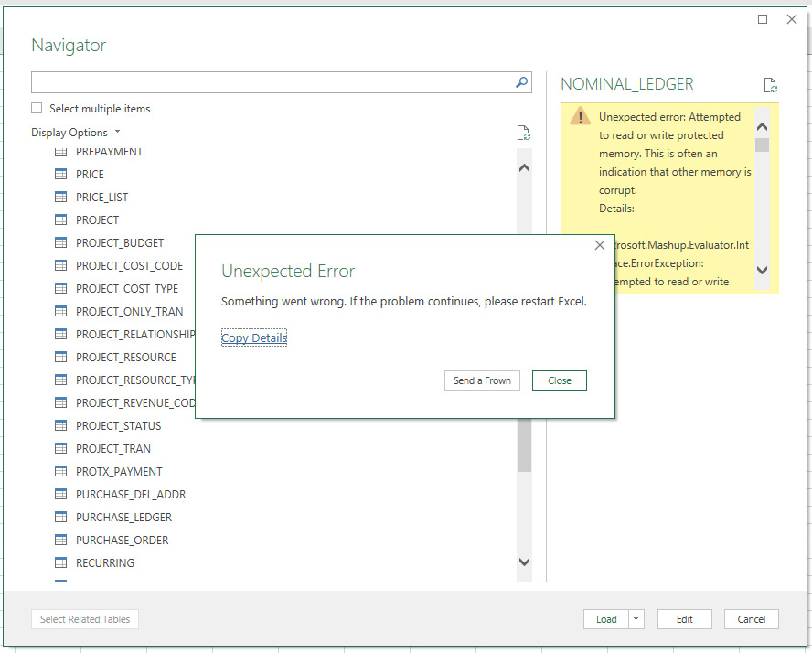Select the PURCHASE_DEL_ADDR table icon

tap(60, 494)
